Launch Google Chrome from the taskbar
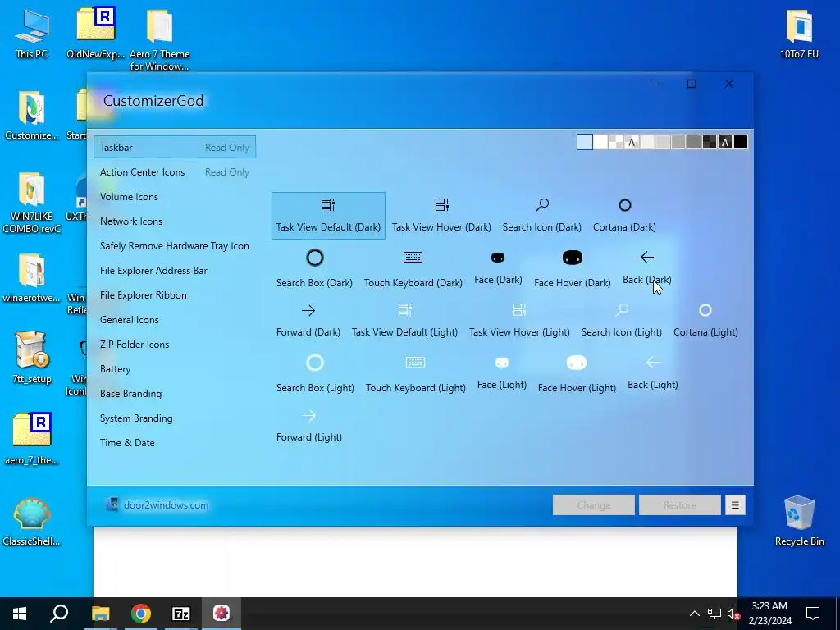Screen dimensions: 840x630 141,614
